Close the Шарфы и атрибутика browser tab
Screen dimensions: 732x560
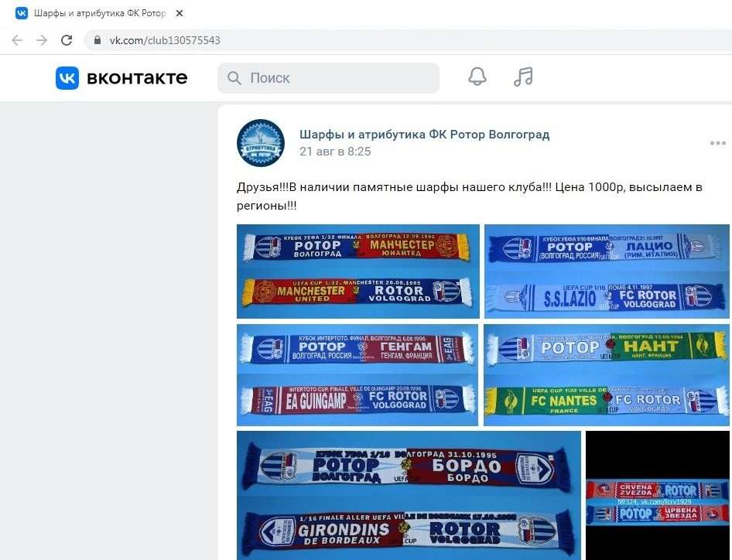180,13
